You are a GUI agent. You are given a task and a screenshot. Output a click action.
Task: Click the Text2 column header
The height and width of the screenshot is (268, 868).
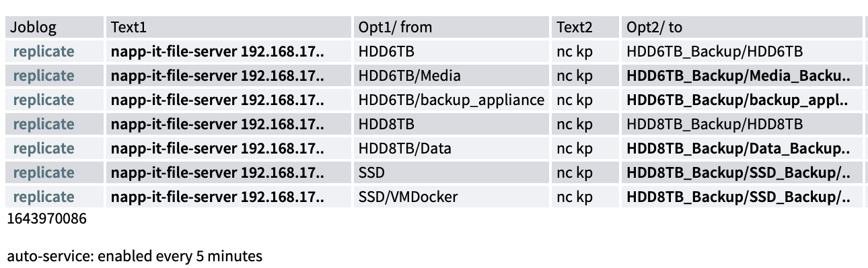point(575,27)
